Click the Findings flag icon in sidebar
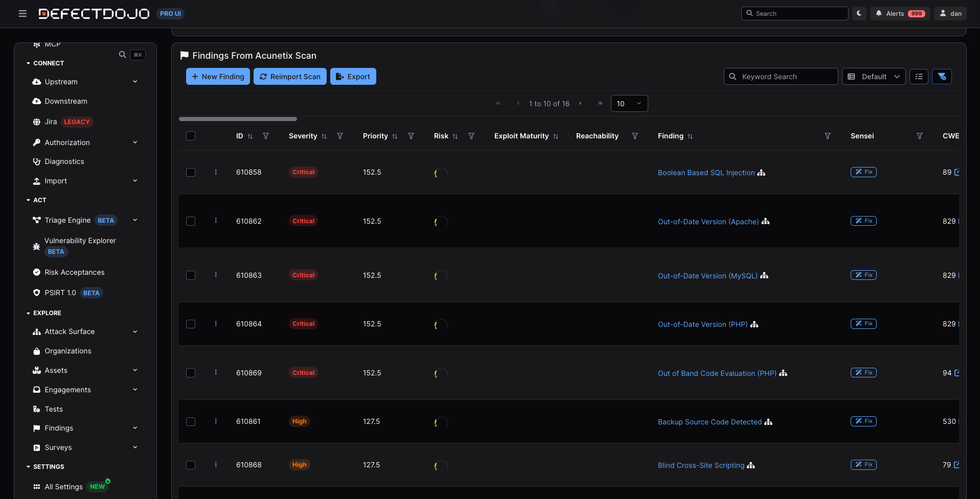 point(36,428)
